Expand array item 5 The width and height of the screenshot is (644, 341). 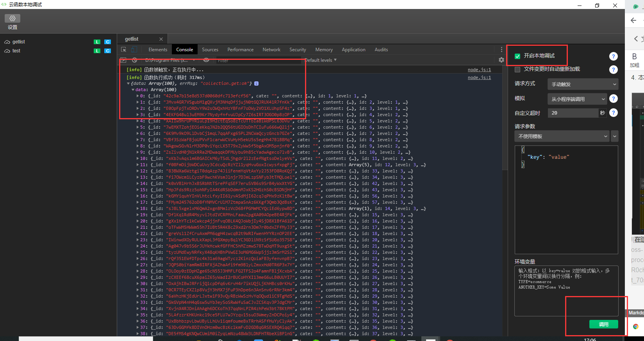point(137,127)
